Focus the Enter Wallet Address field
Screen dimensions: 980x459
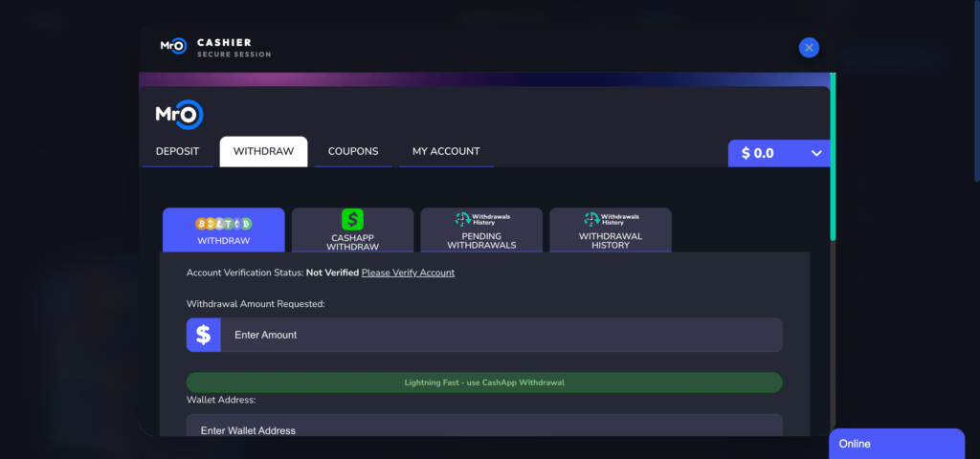(x=484, y=426)
